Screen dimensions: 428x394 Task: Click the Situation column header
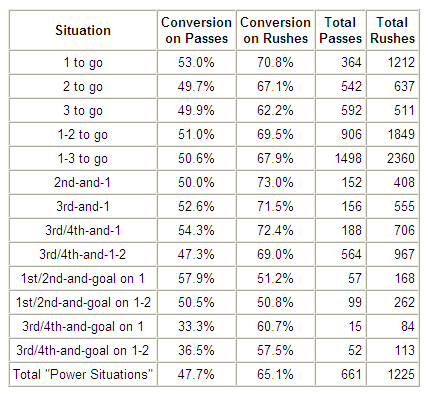(83, 30)
